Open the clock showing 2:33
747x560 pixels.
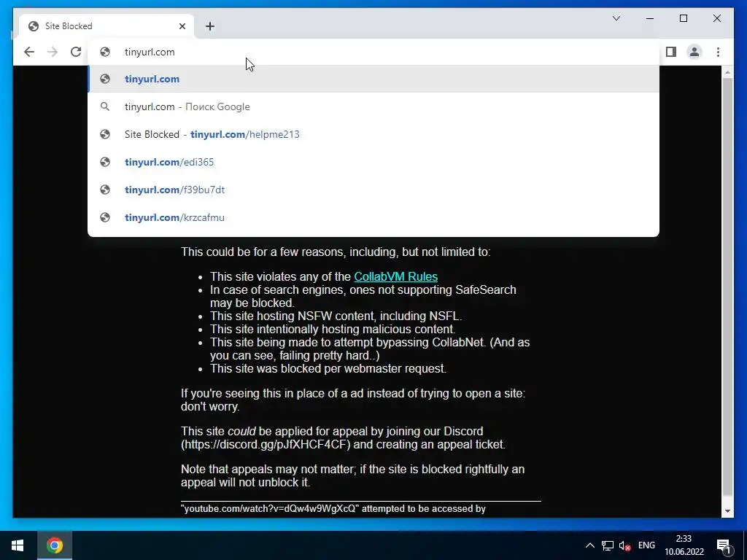click(x=684, y=545)
